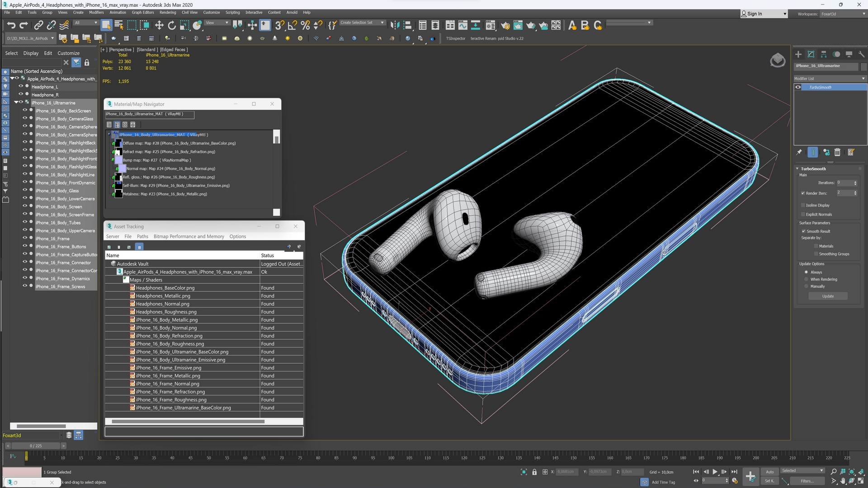
Task: Open the Modifier List dropdown
Action: 830,79
